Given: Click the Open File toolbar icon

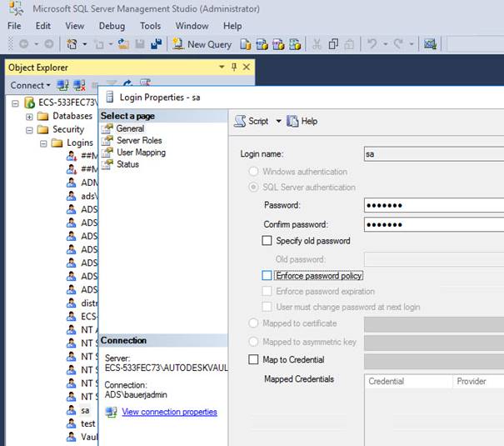Looking at the screenshot, I should 123,44.
